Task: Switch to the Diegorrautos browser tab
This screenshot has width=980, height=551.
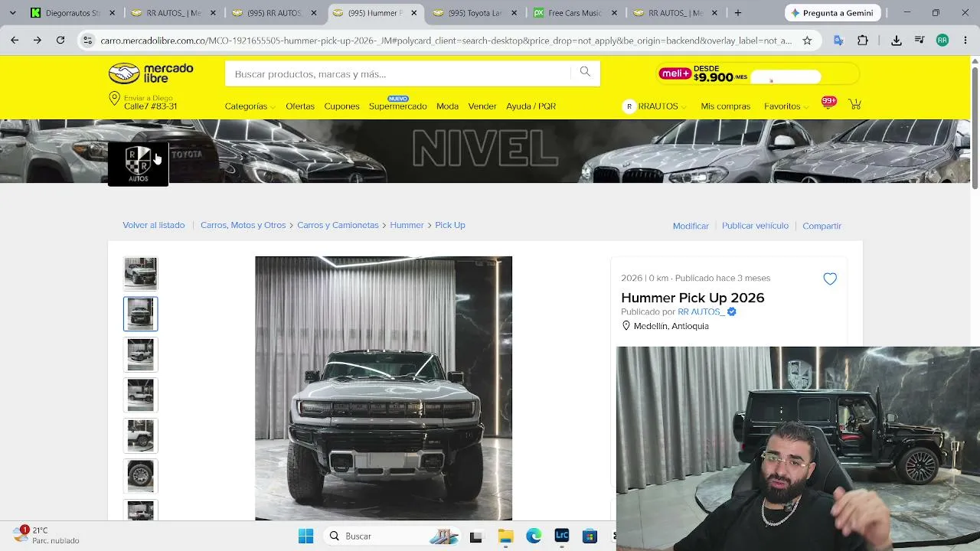Action: [x=73, y=13]
